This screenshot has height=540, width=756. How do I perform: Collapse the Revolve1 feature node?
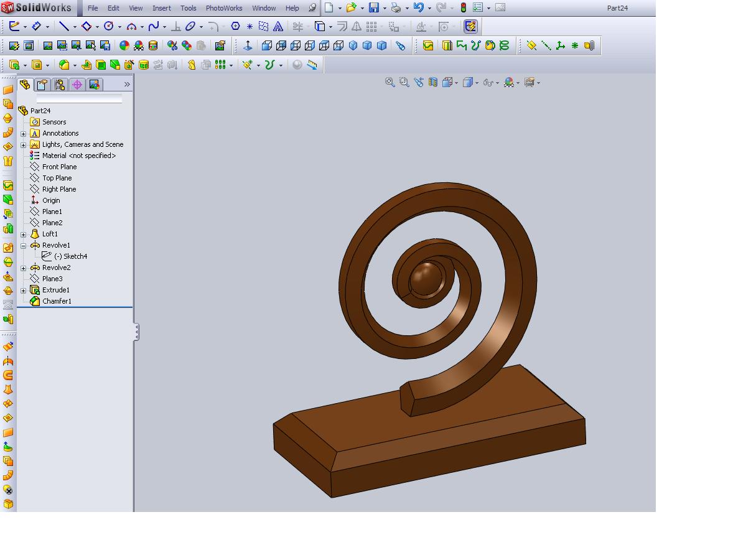point(24,246)
